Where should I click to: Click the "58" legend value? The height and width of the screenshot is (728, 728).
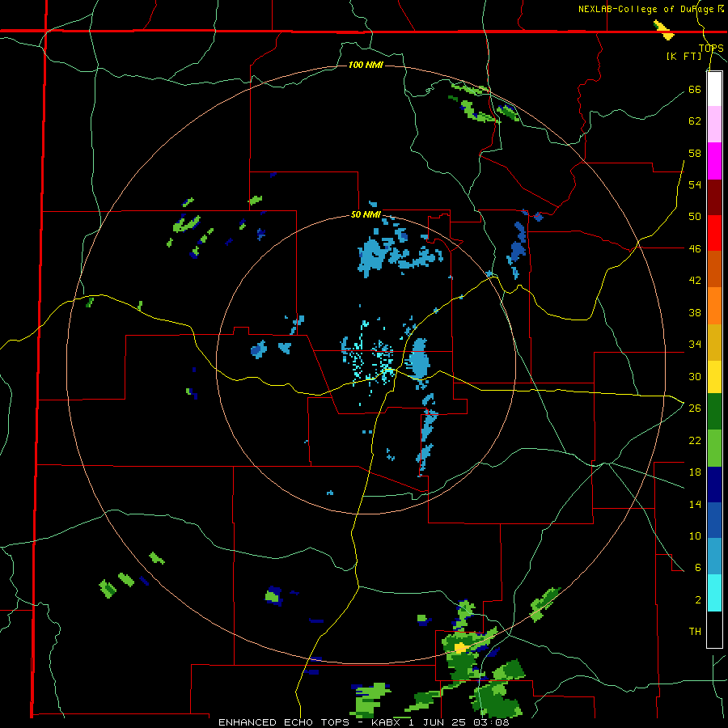(x=695, y=153)
